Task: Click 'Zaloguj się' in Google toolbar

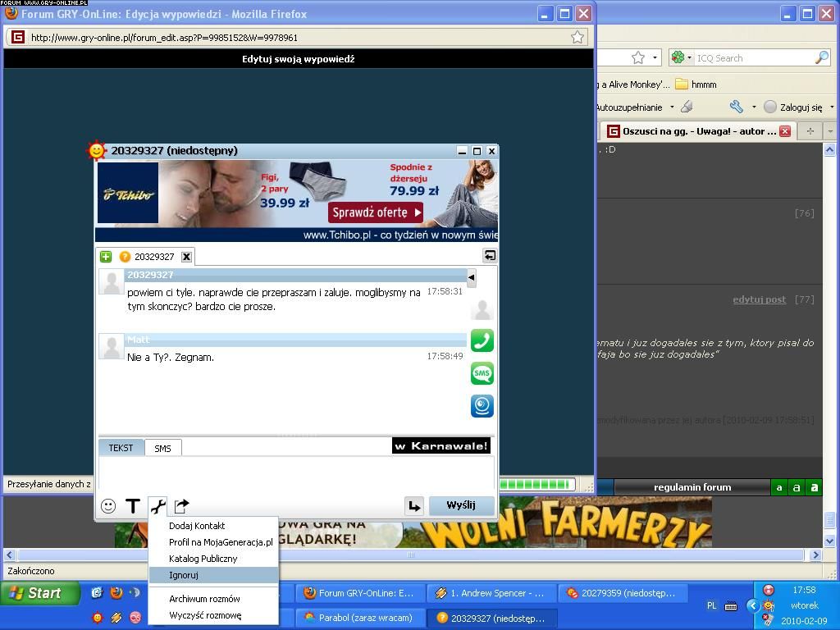Action: (794, 107)
